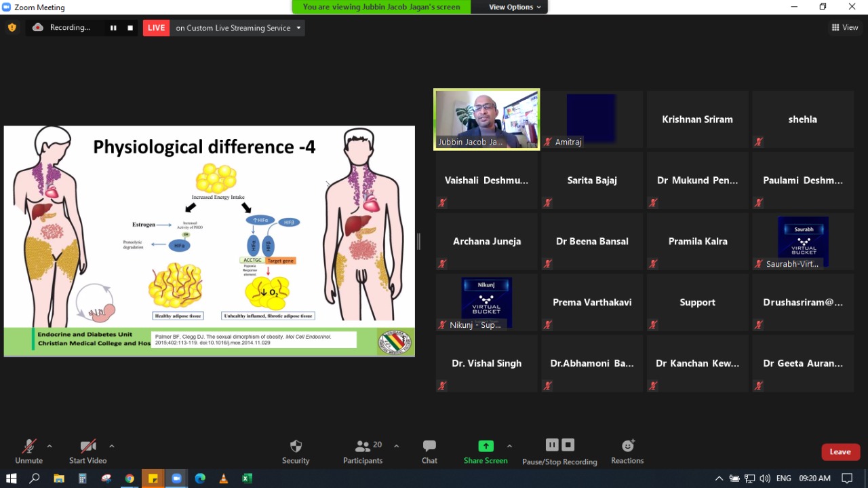Open the Chat panel

[x=429, y=451]
